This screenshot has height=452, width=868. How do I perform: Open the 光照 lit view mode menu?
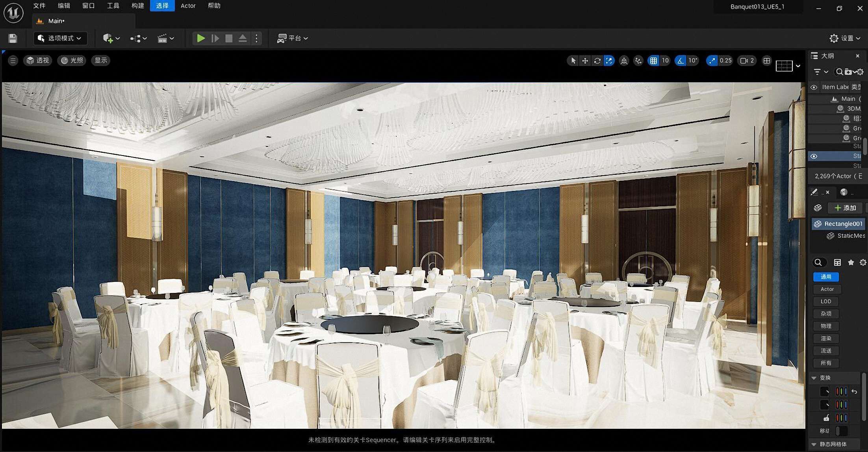[x=72, y=60]
